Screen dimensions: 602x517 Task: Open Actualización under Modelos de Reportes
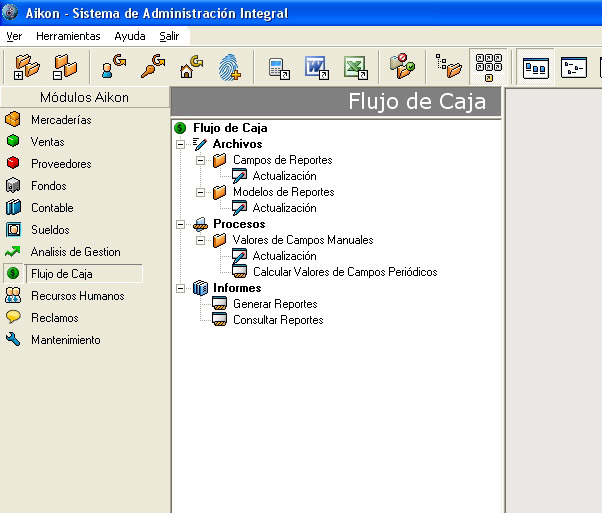[x=284, y=208]
